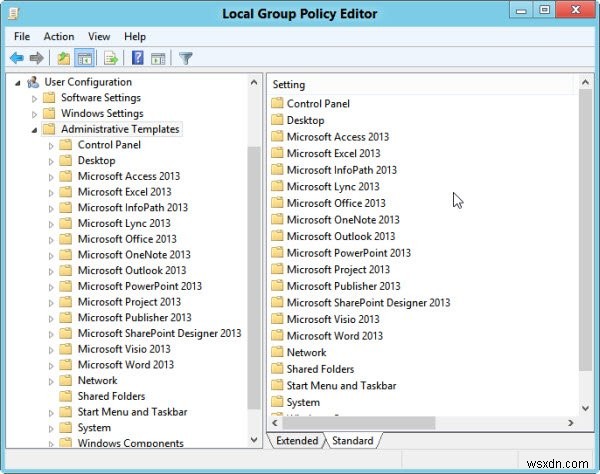600x474 pixels.
Task: Select Desktop in the Setting list
Action: pyautogui.click(x=305, y=120)
